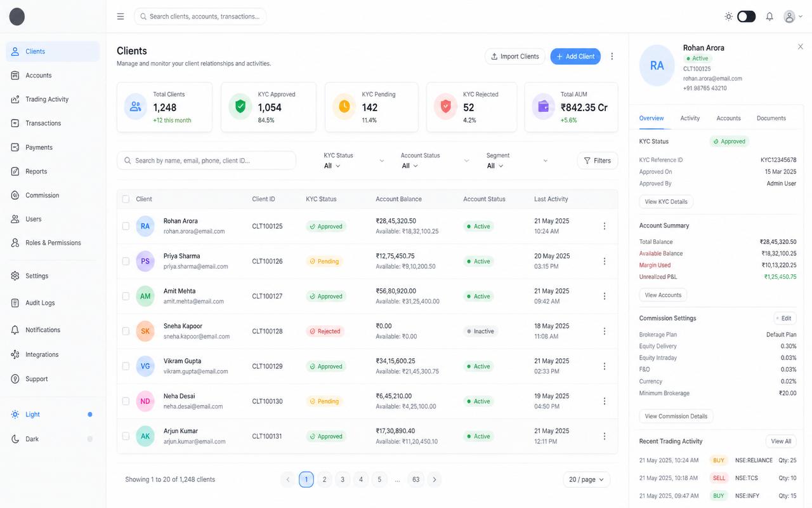Click the Add Client button
Viewport: 812px width, 508px height.
point(575,57)
